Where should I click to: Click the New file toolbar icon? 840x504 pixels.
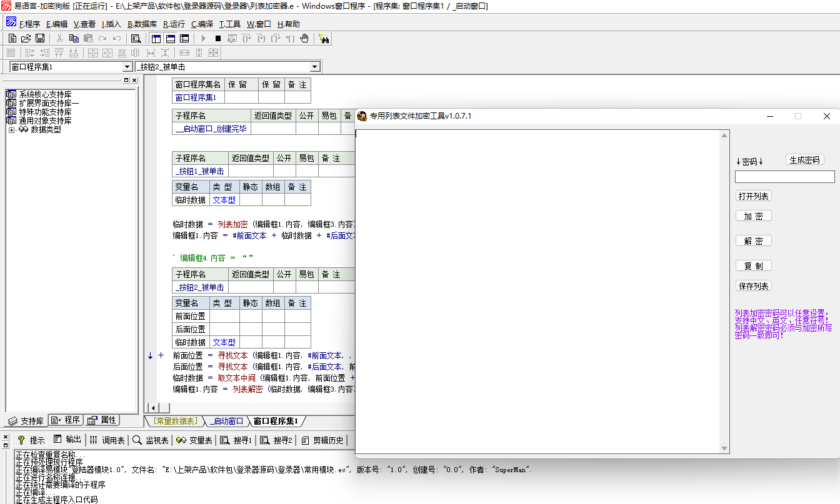click(x=12, y=39)
